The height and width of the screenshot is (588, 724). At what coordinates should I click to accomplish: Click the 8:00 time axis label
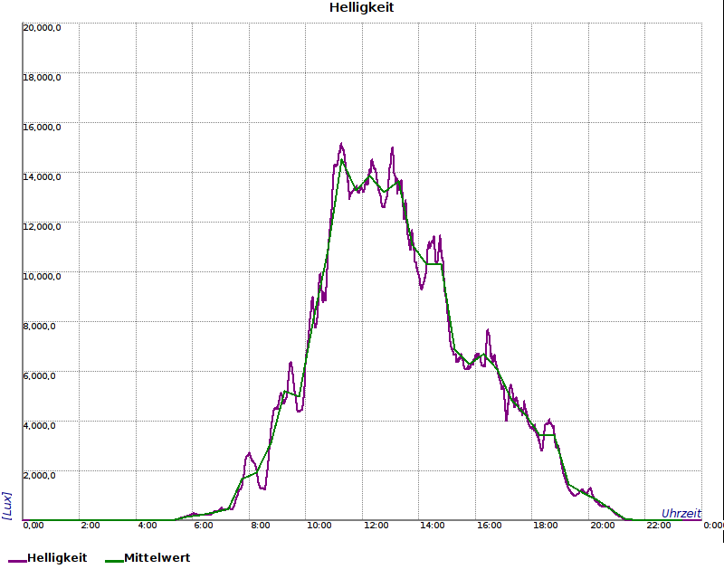[x=261, y=526]
